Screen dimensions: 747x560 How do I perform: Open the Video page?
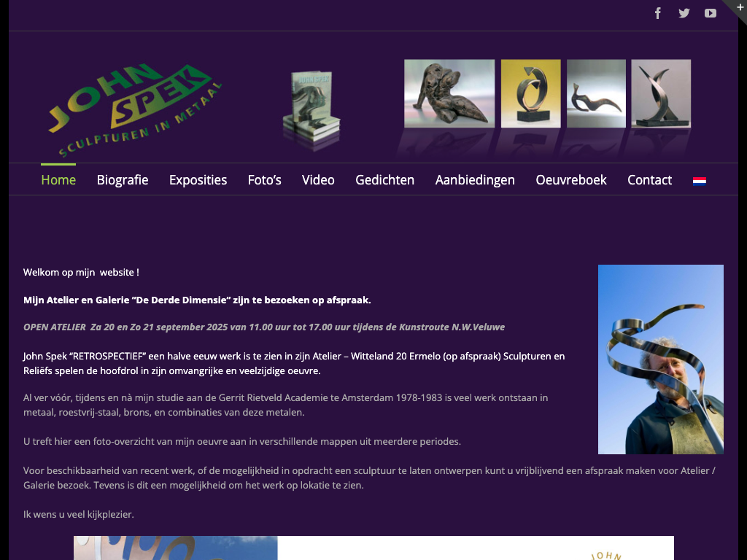(318, 180)
